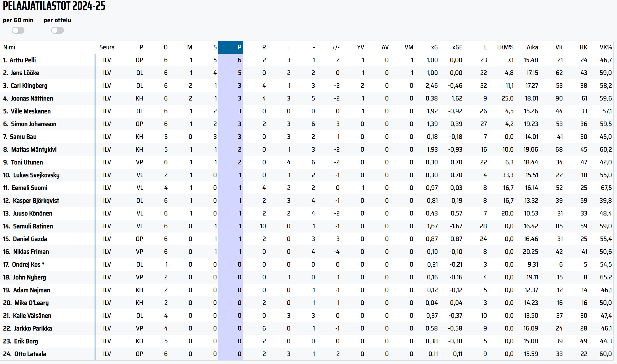Sort by the xGE column header
This screenshot has width=617, height=364.
pyautogui.click(x=457, y=47)
